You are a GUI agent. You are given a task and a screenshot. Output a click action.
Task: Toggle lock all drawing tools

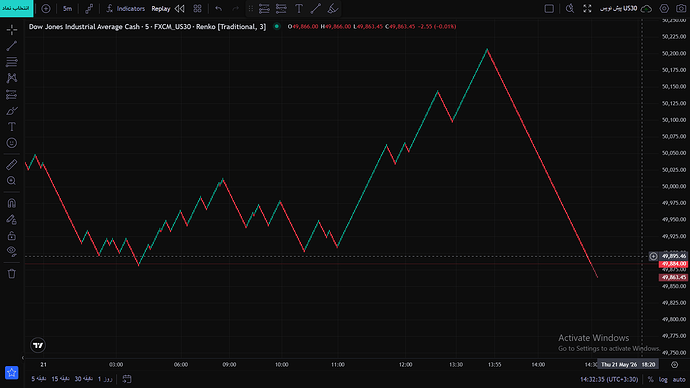pos(12,236)
